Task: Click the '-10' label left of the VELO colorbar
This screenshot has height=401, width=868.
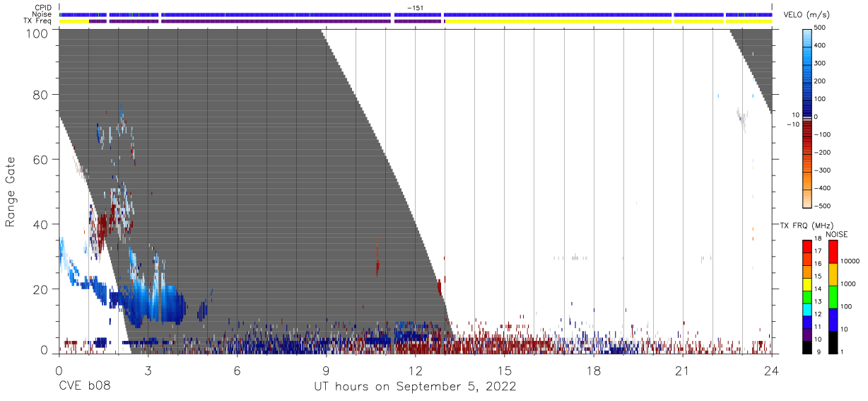Action: tap(792, 124)
